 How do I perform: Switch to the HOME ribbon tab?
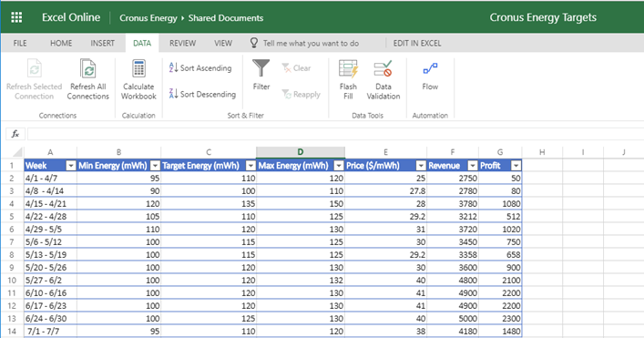tap(61, 43)
